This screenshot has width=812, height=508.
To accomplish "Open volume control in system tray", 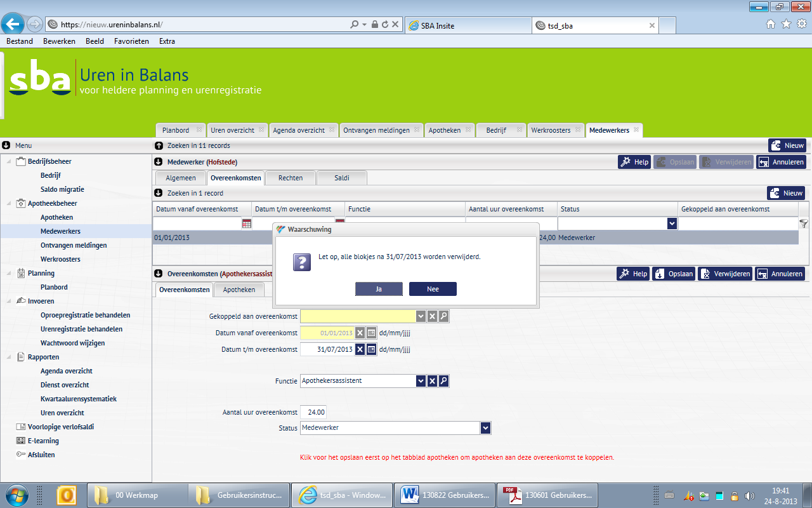I will tap(749, 495).
